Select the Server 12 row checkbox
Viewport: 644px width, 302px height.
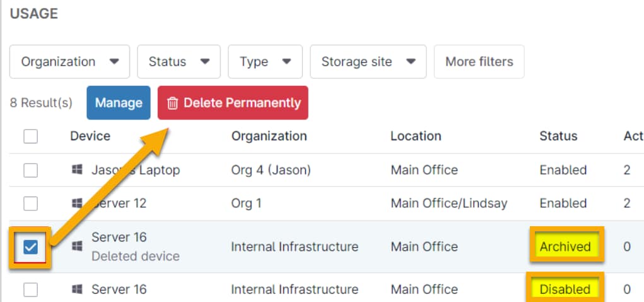click(30, 203)
